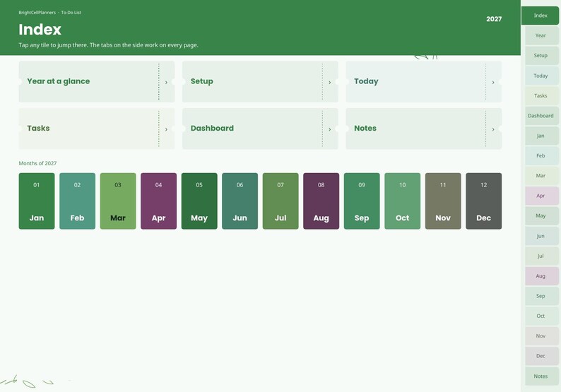
Task: Jump to the 07 Jul month tile
Action: (x=280, y=201)
